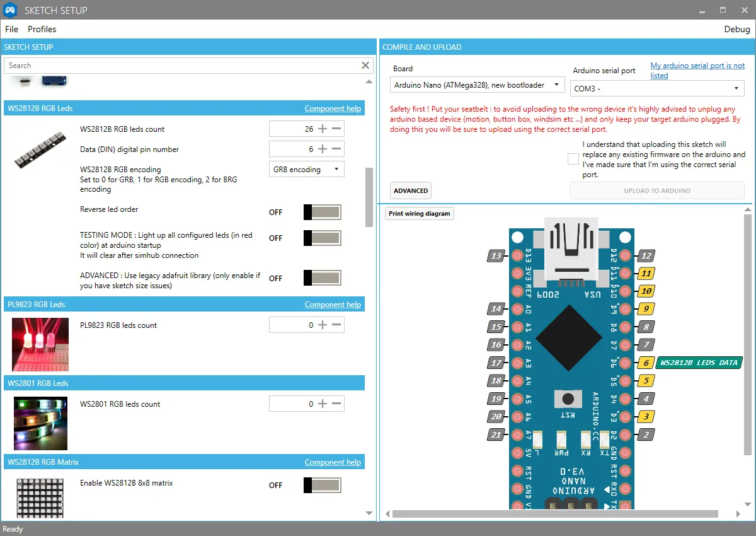
Task: Increase WS2801 RGB leds count
Action: [323, 404]
